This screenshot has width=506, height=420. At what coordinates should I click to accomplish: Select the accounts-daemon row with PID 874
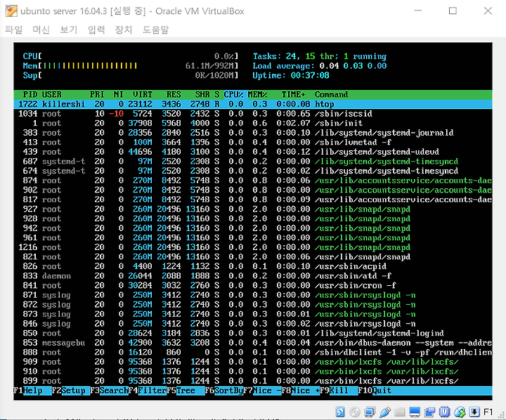pyautogui.click(x=253, y=181)
